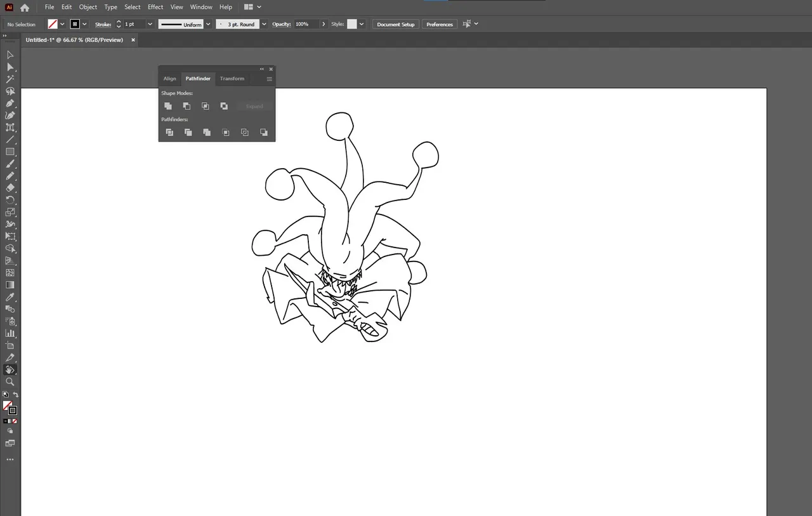
Task: Click the Divide pathfinder icon
Action: click(169, 132)
